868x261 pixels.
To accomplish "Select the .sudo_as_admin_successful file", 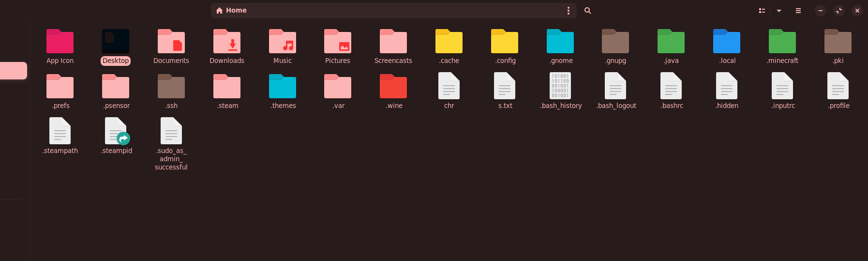I will coord(171,131).
